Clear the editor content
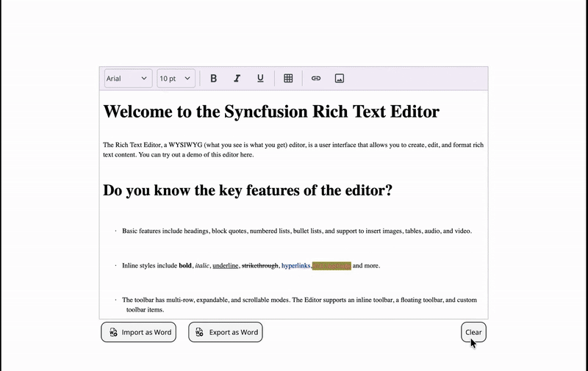Image resolution: width=588 pixels, height=371 pixels. pyautogui.click(x=473, y=332)
